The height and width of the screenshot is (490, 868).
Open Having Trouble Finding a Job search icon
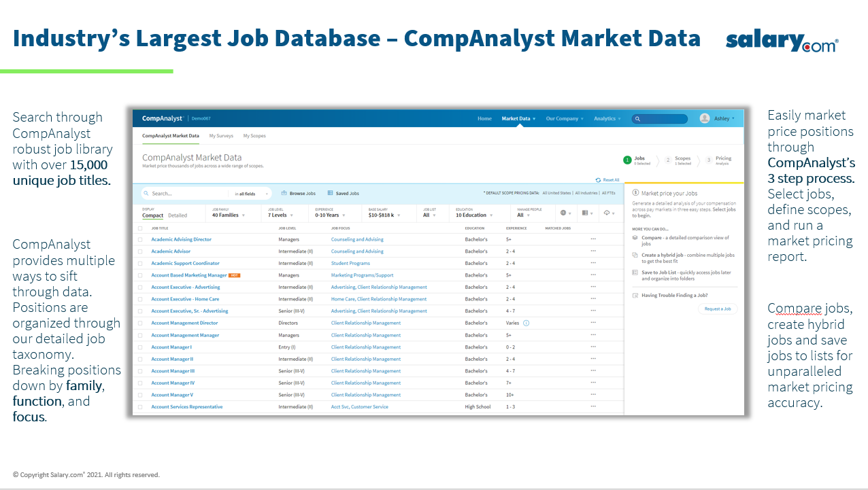click(x=634, y=294)
